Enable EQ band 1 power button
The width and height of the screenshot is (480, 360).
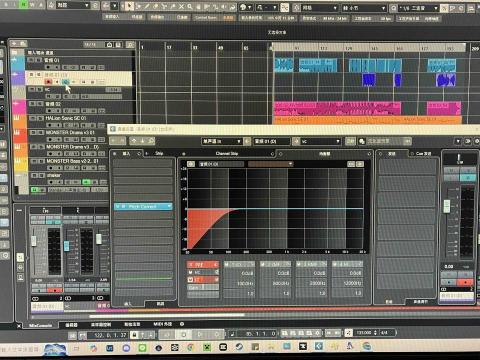[227, 264]
